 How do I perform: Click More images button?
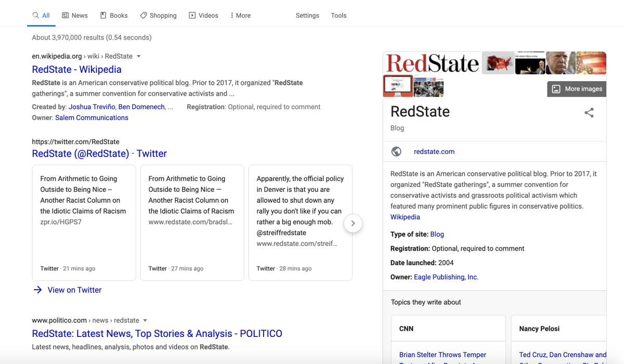577,89
